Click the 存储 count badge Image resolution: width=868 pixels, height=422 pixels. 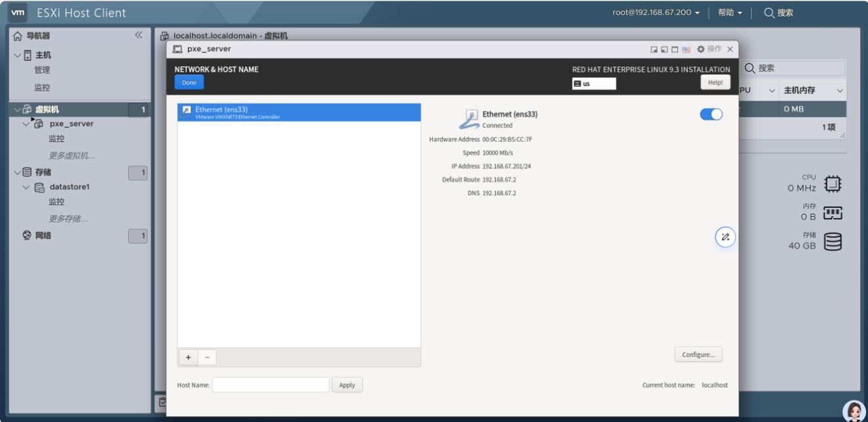click(138, 173)
